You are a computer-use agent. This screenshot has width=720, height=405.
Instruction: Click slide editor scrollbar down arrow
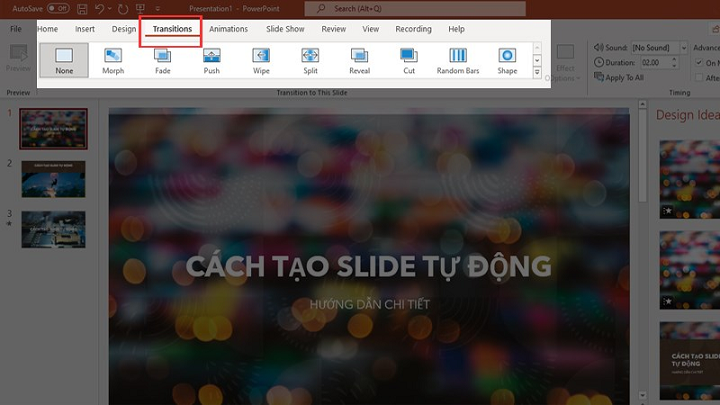[x=642, y=395]
